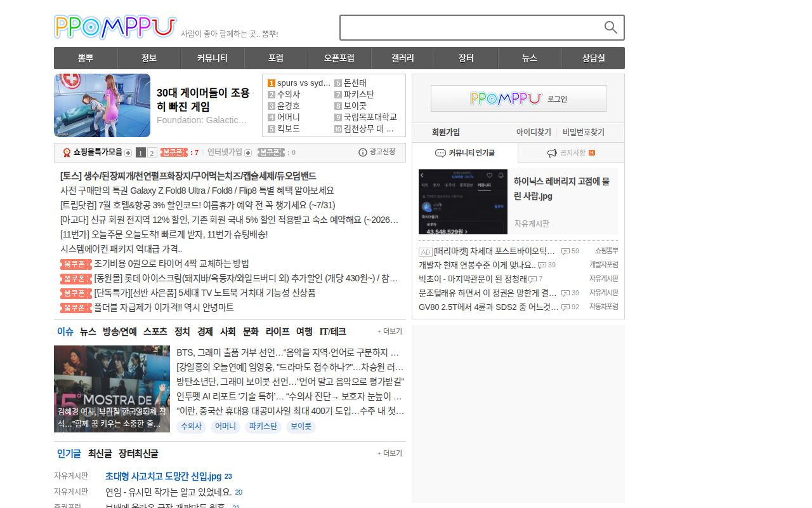The height and width of the screenshot is (508, 812).
Task: Click 뽐쿠폰 badge on 폴더블 자급제 row
Action: 75,307
